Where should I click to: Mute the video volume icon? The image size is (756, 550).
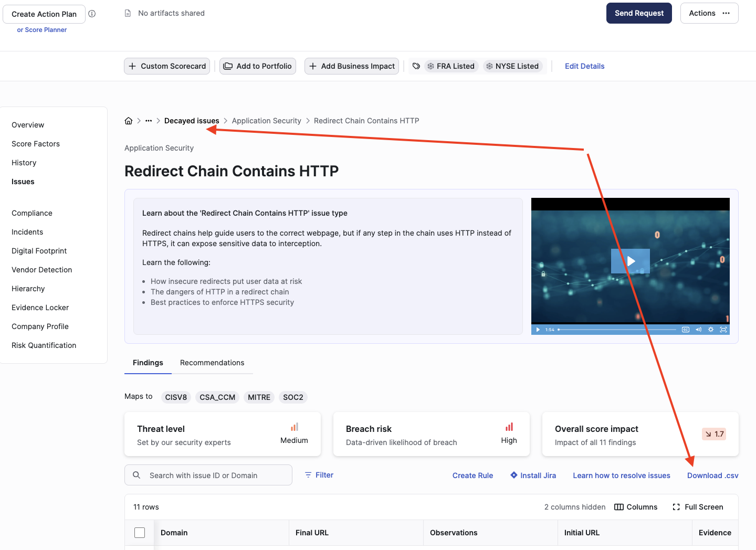(698, 330)
